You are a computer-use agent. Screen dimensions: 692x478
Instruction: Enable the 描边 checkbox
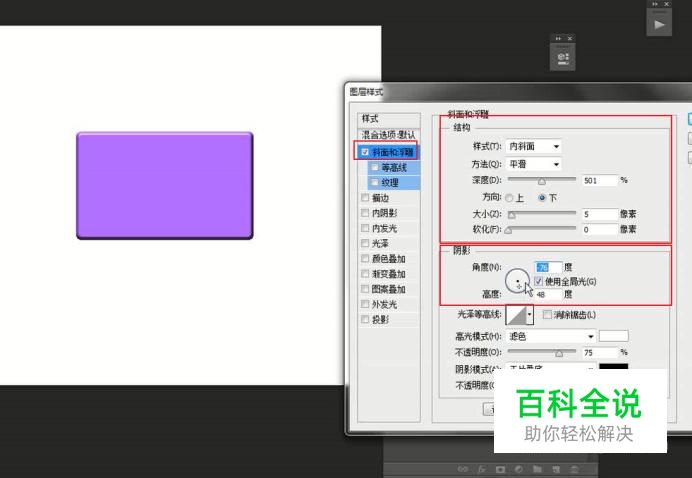click(365, 198)
